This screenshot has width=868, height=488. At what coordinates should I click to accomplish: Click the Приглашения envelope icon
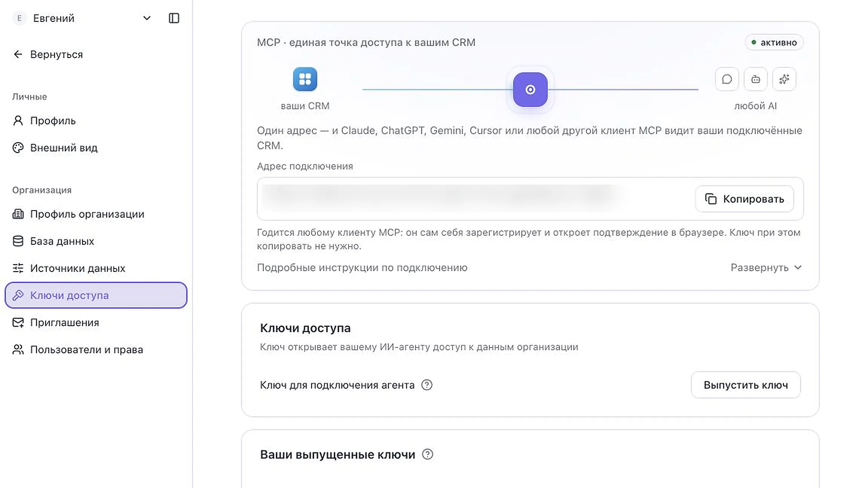point(18,322)
